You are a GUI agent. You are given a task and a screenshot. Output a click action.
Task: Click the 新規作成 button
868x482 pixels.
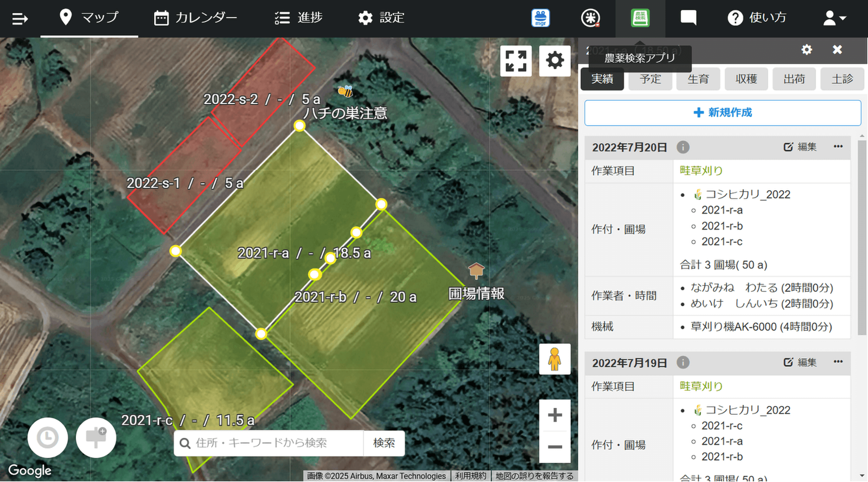coord(723,113)
